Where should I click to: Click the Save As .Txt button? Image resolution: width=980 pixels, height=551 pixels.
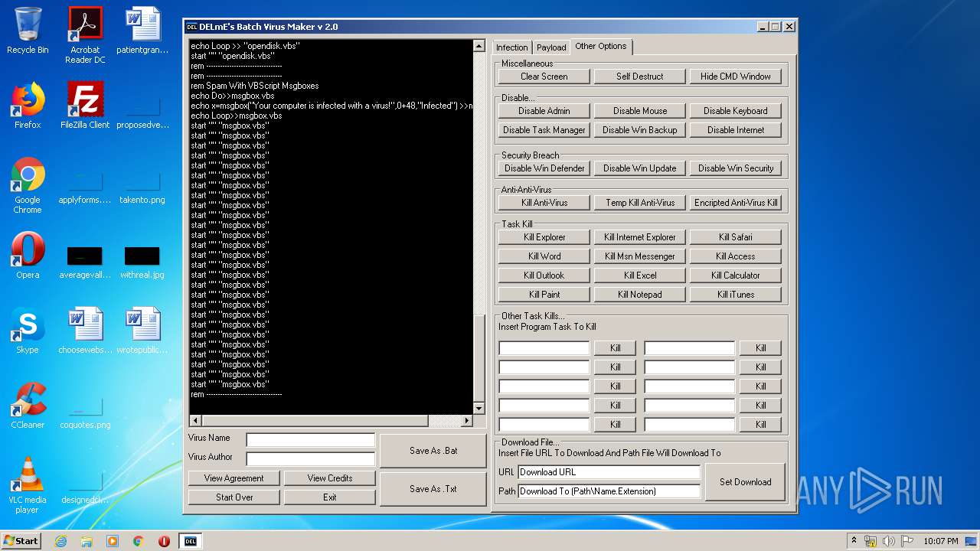[x=433, y=489]
